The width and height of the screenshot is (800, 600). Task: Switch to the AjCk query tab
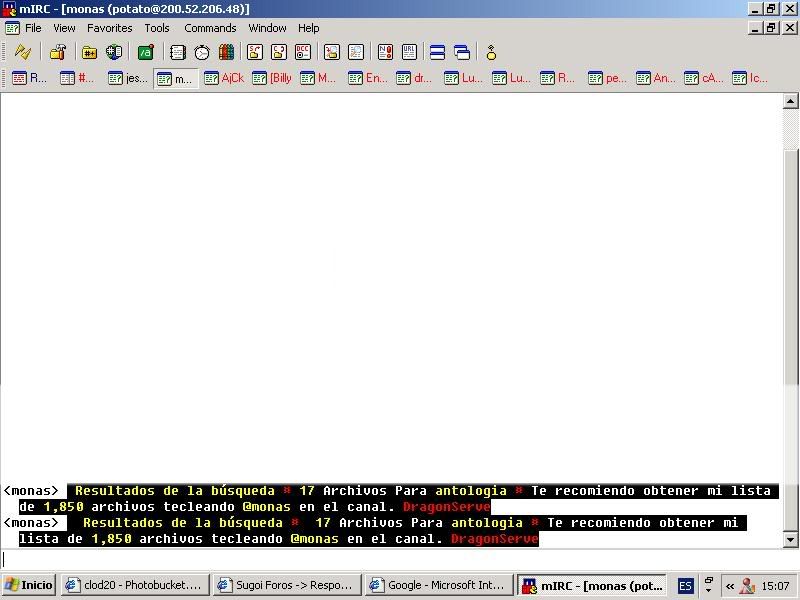click(224, 78)
